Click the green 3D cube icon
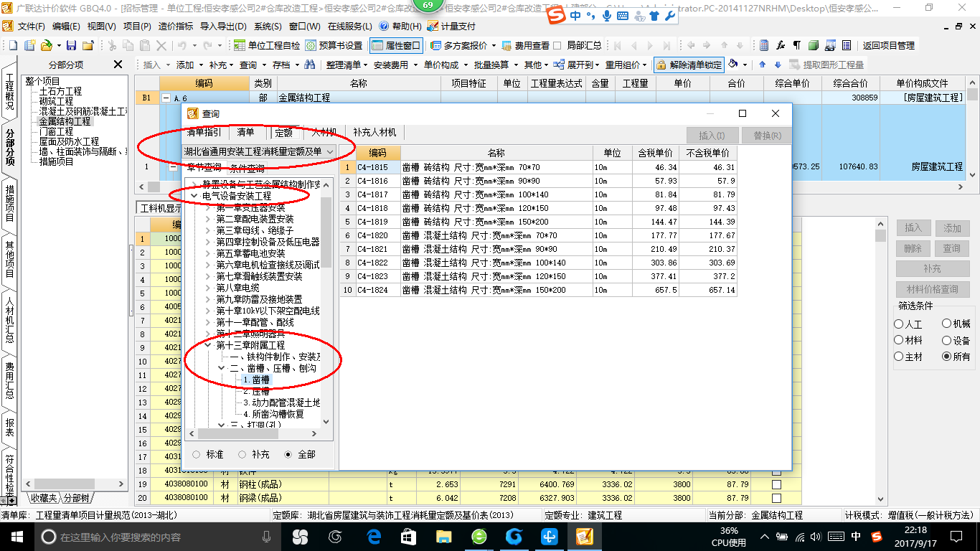 [813, 45]
